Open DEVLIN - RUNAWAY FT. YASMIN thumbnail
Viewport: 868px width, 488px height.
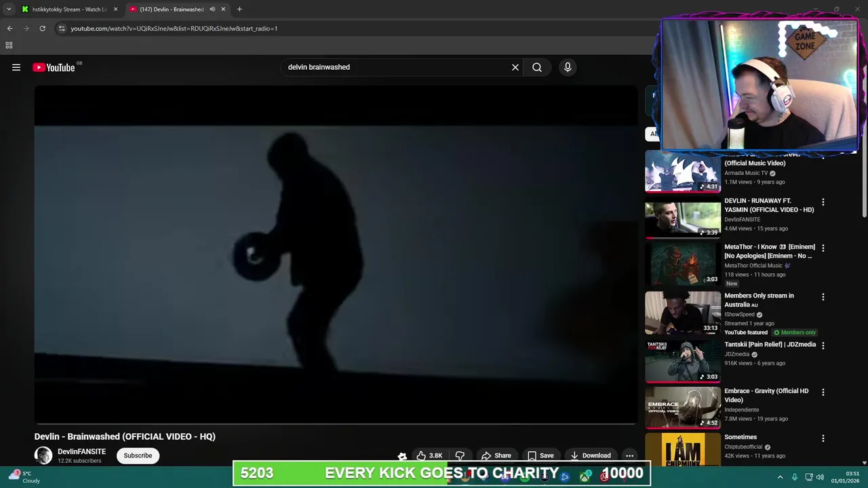683,218
